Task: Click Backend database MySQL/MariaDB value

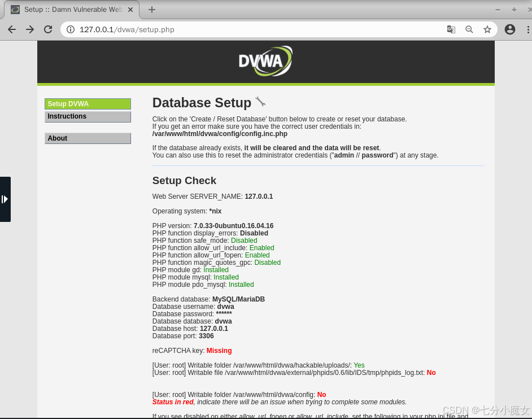Action: 238,299
